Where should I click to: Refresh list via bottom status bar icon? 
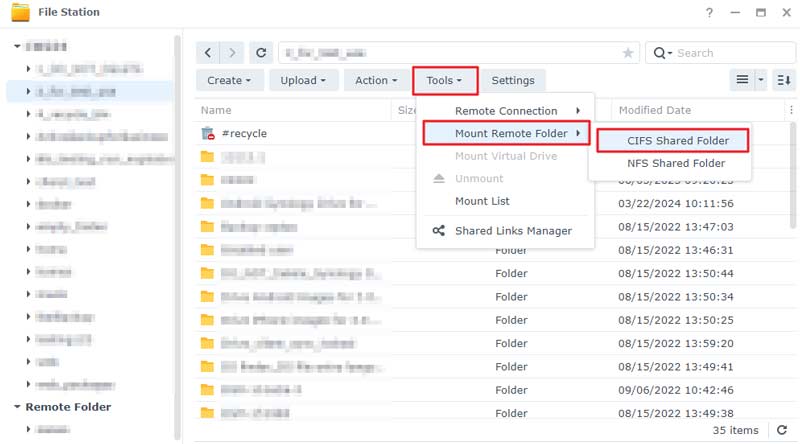coord(782,430)
